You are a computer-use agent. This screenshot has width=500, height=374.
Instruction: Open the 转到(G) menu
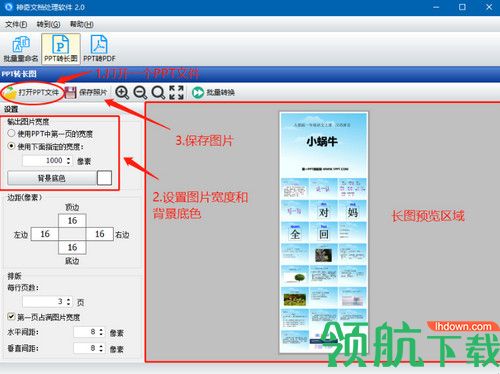coord(48,24)
